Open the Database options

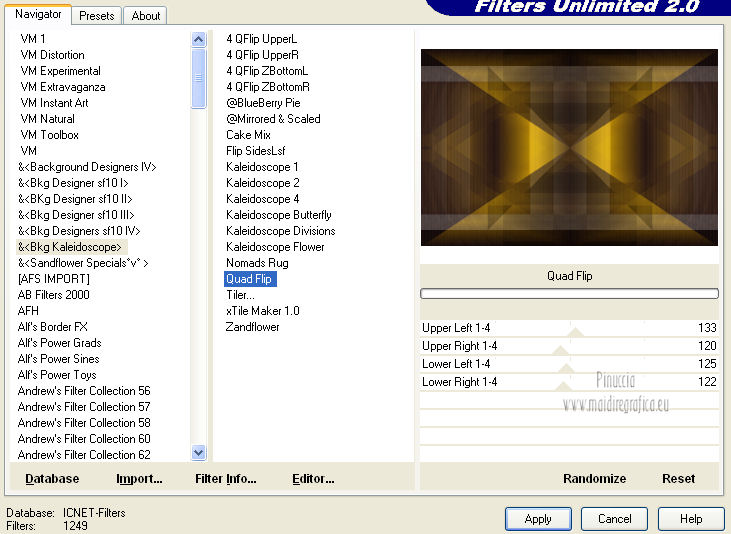point(52,479)
